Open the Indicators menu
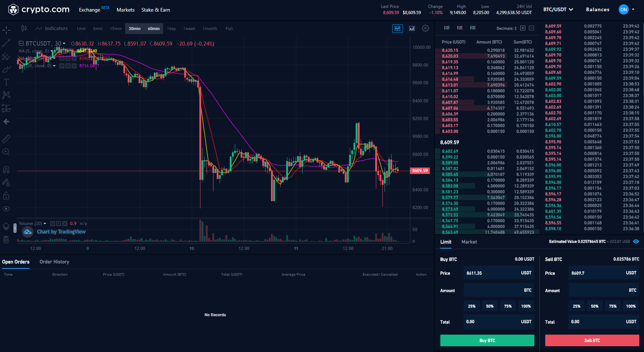This screenshot has height=352, width=644. (x=51, y=28)
